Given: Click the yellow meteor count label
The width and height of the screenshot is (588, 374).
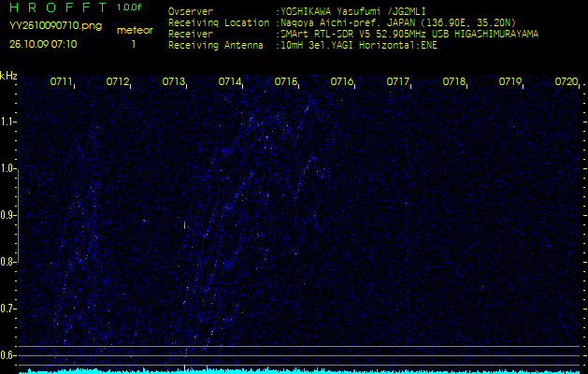Looking at the screenshot, I should point(135,30).
